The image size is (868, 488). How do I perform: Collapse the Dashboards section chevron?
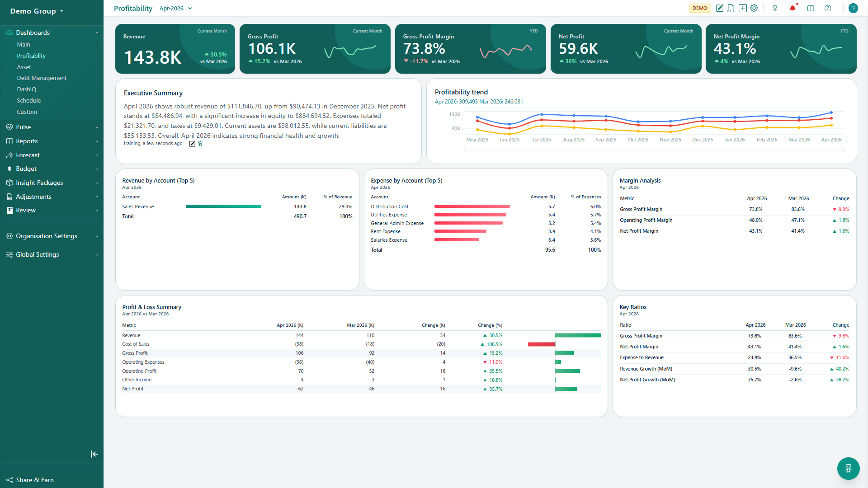97,33
